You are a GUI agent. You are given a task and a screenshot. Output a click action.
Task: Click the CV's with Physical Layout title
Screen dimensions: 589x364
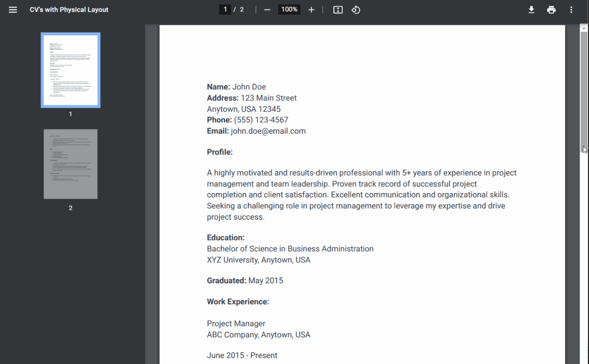(68, 9)
